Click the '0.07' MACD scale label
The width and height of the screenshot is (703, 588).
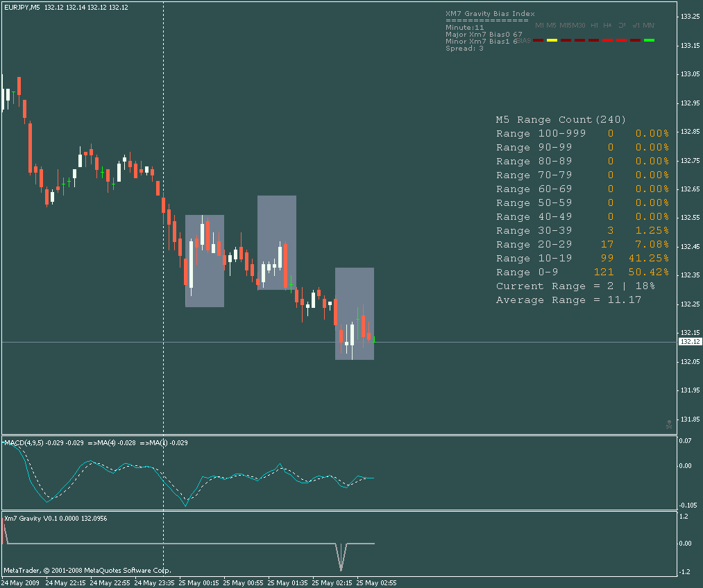pos(686,441)
